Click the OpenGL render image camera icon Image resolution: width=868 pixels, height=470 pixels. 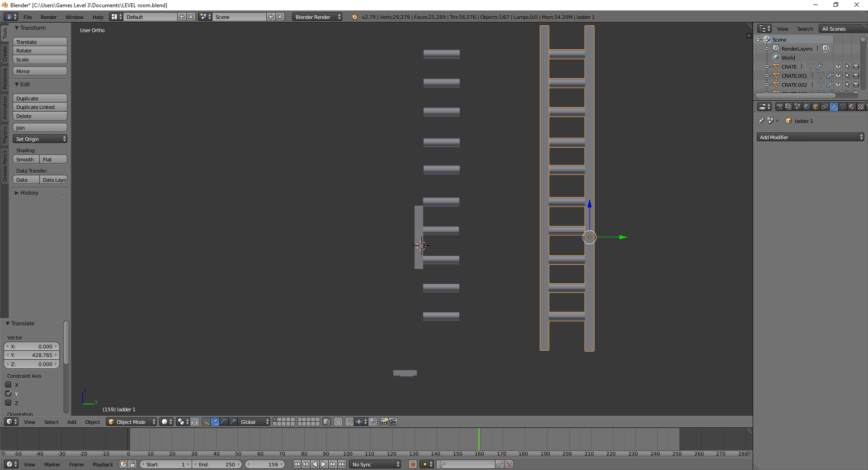coord(384,422)
